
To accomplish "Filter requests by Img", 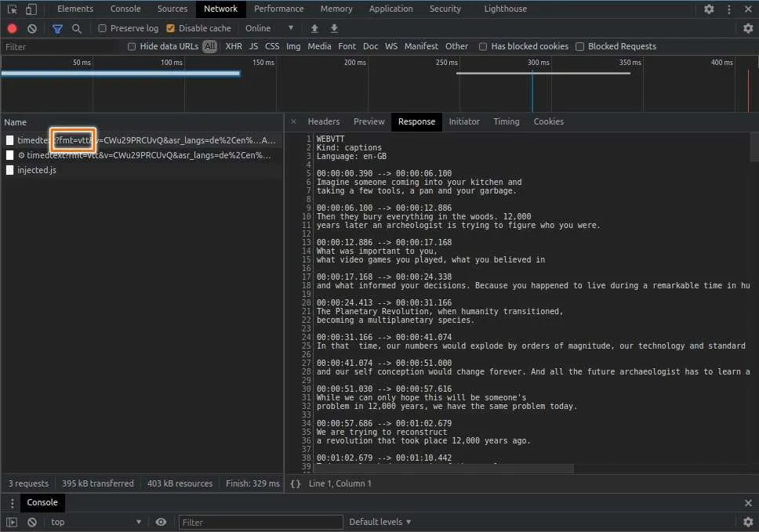I will click(293, 46).
